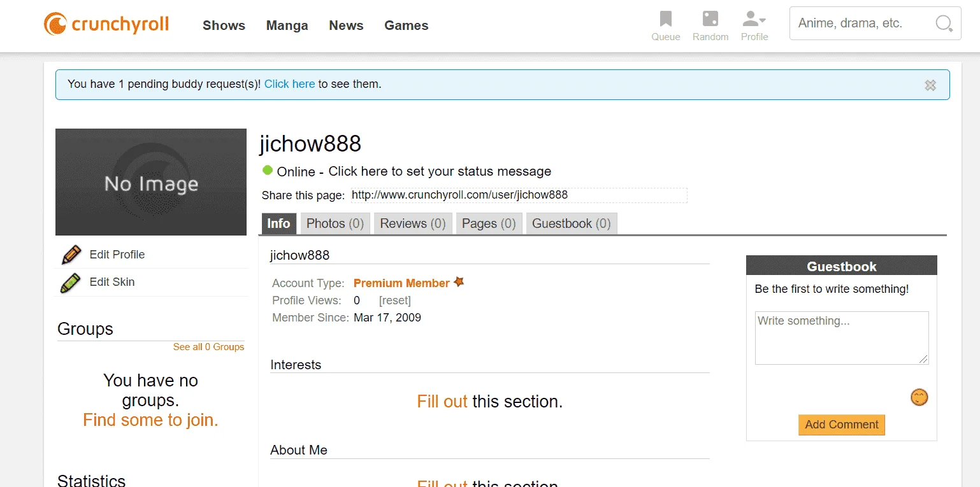Click the Crunchyroll logo
The image size is (980, 487).
106,25
